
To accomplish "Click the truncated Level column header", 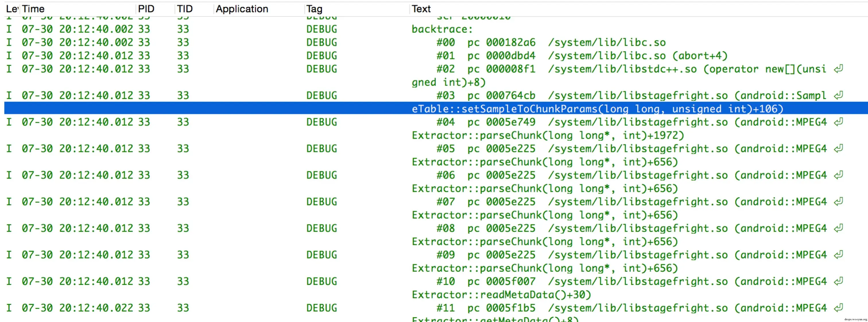I will click(11, 9).
